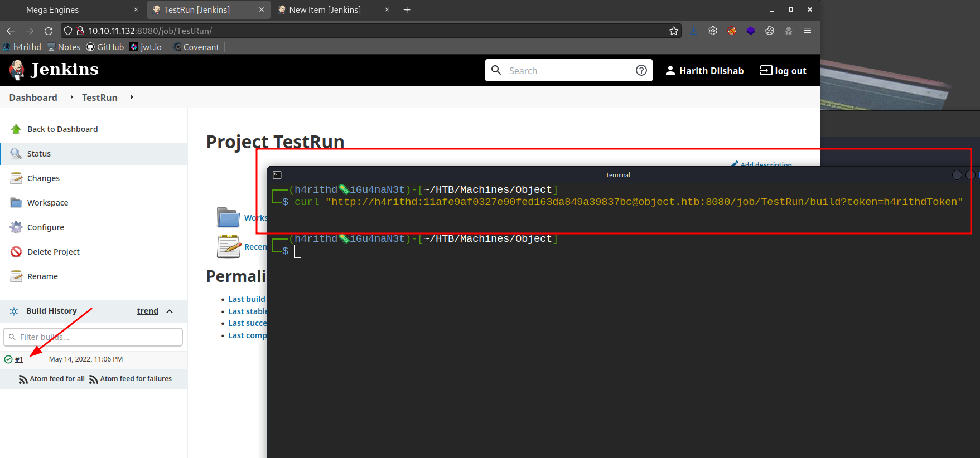Viewport: 980px width, 458px height.
Task: Click the Jenkins title wordmark
Action: (x=65, y=69)
